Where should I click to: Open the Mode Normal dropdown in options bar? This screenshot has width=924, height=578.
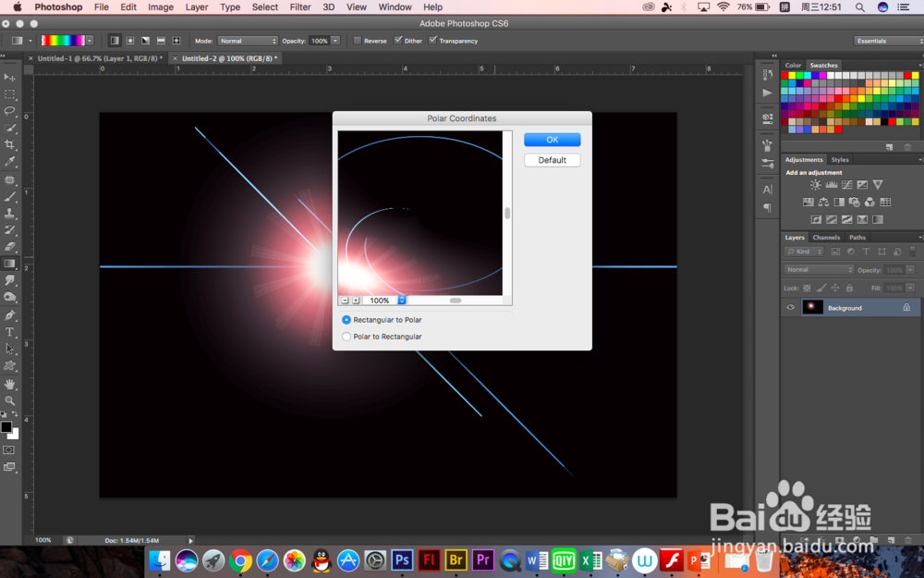(248, 41)
